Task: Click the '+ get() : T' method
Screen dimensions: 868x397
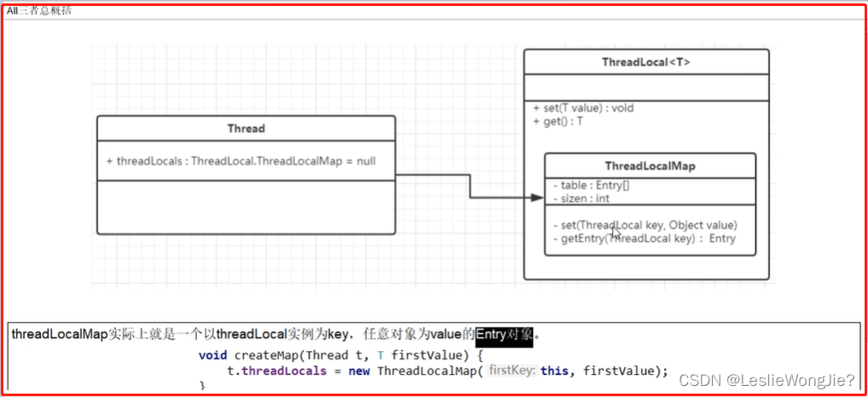Action: point(558,122)
